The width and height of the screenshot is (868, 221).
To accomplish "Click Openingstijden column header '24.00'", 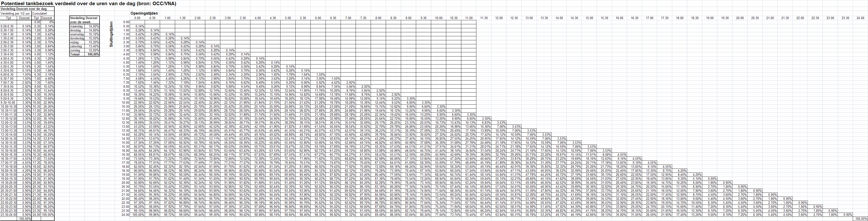I will coord(860,18).
